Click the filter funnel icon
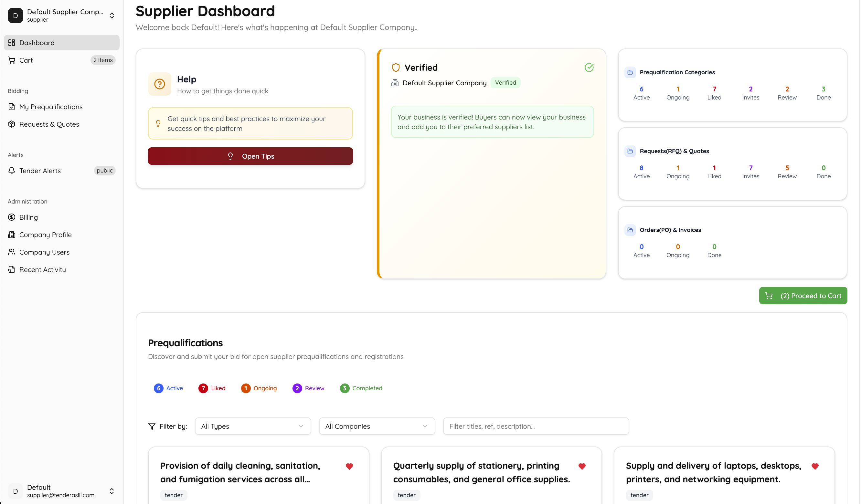The width and height of the screenshot is (861, 504). [152, 426]
